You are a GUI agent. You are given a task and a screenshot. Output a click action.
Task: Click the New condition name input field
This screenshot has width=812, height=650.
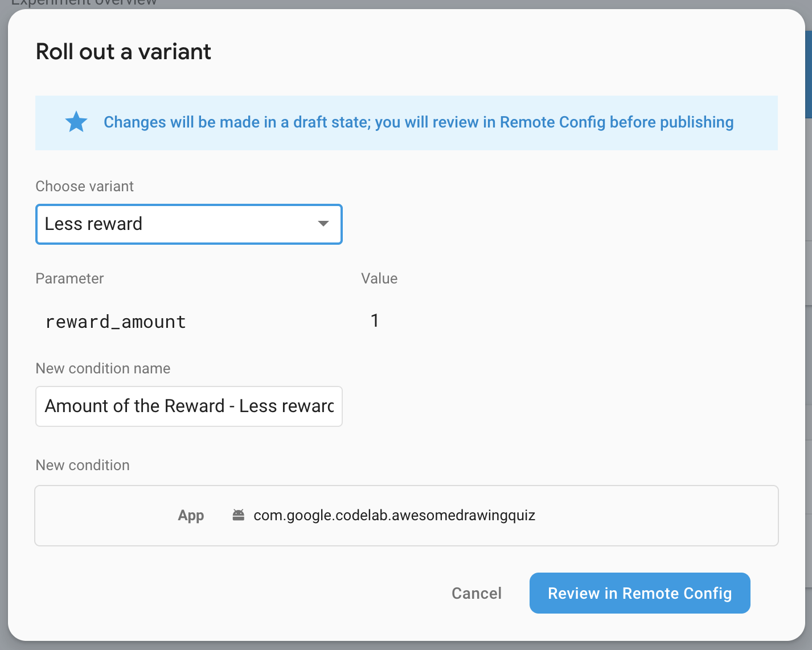click(x=189, y=406)
